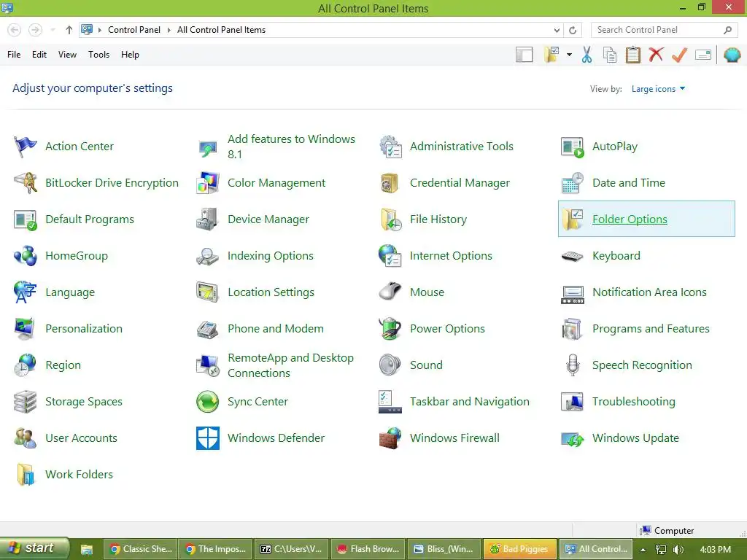Viewport: 747px width, 560px height.
Task: Open Windows Defender shield icon
Action: click(208, 438)
